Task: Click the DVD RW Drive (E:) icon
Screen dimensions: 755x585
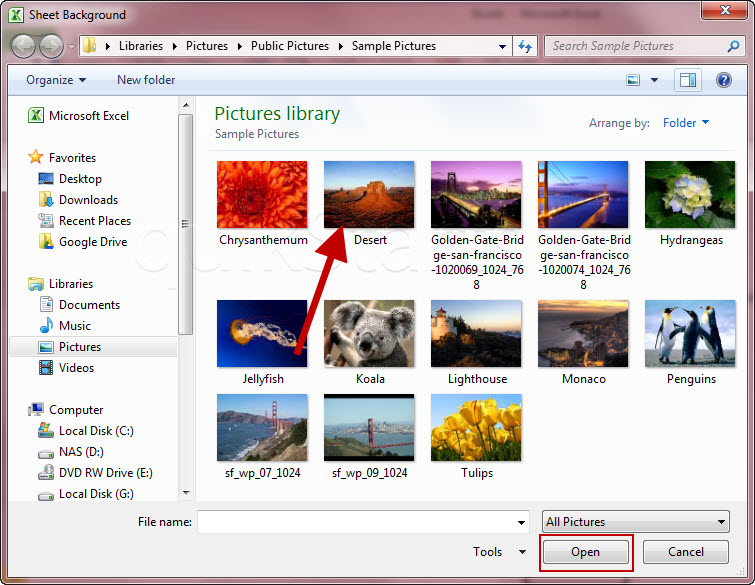Action: [46, 472]
